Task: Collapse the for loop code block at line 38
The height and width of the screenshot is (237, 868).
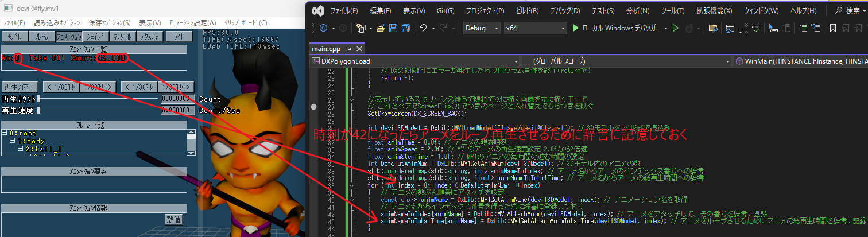Action: [x=351, y=185]
